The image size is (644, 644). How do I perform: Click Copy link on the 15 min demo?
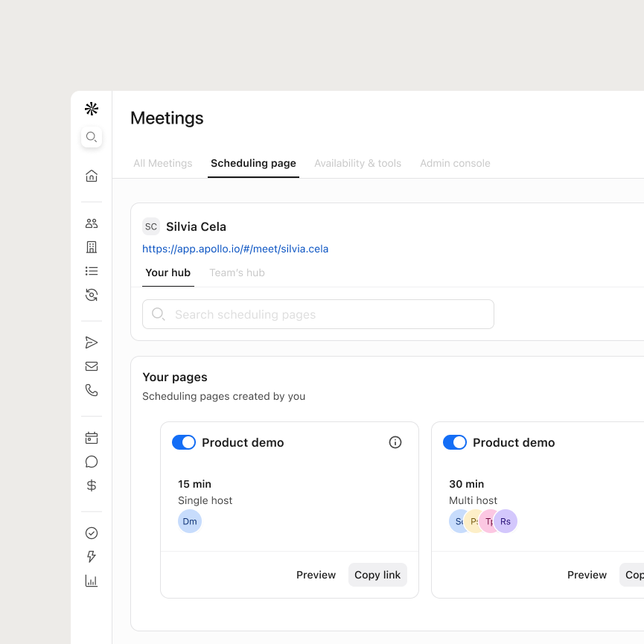pos(377,575)
